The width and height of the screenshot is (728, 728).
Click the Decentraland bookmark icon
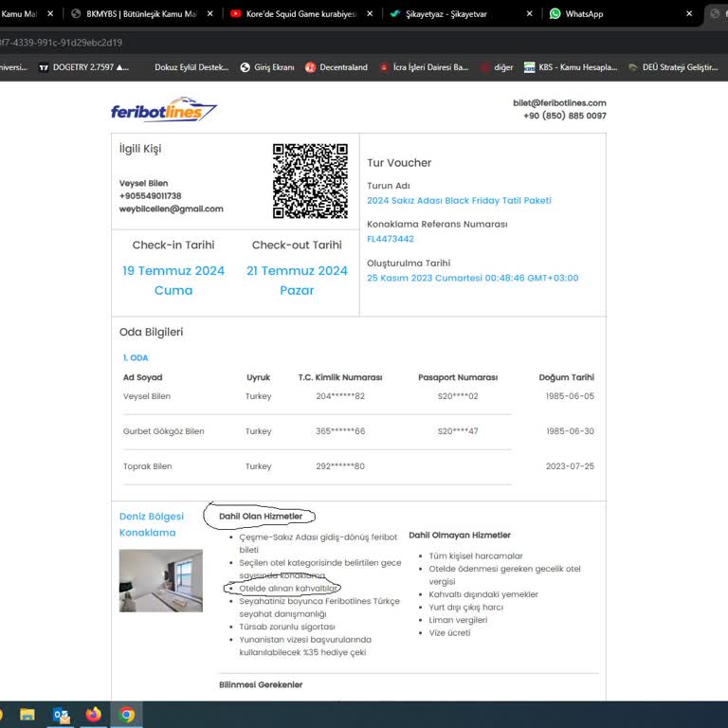point(310,67)
